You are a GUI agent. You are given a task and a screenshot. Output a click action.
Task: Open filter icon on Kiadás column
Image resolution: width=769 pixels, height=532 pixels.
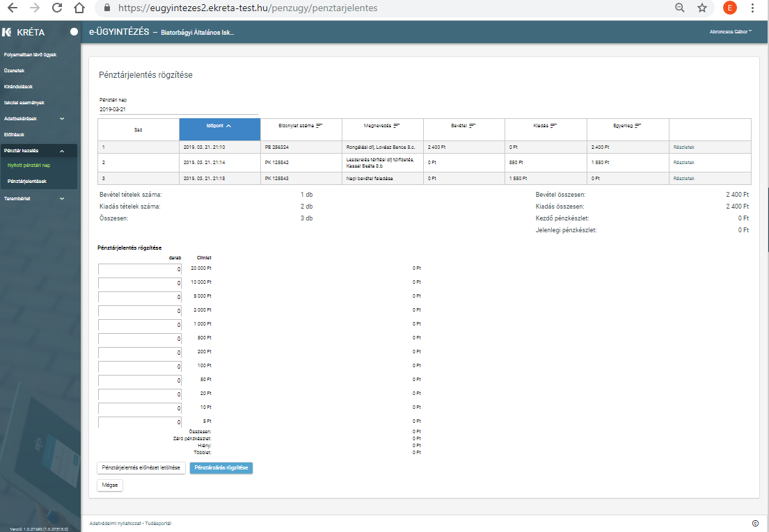[554, 126]
